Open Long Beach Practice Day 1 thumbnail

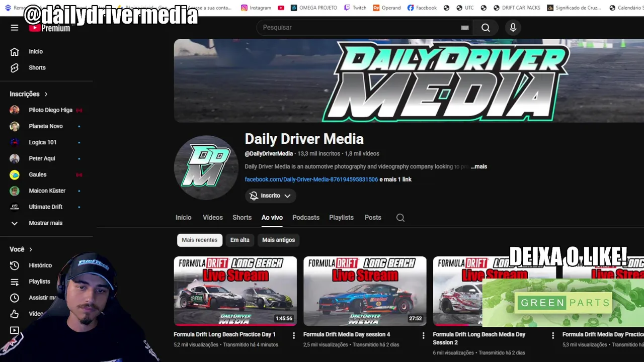235,291
